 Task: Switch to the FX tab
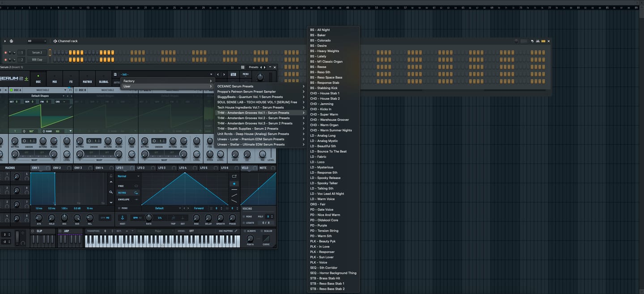coord(71,79)
